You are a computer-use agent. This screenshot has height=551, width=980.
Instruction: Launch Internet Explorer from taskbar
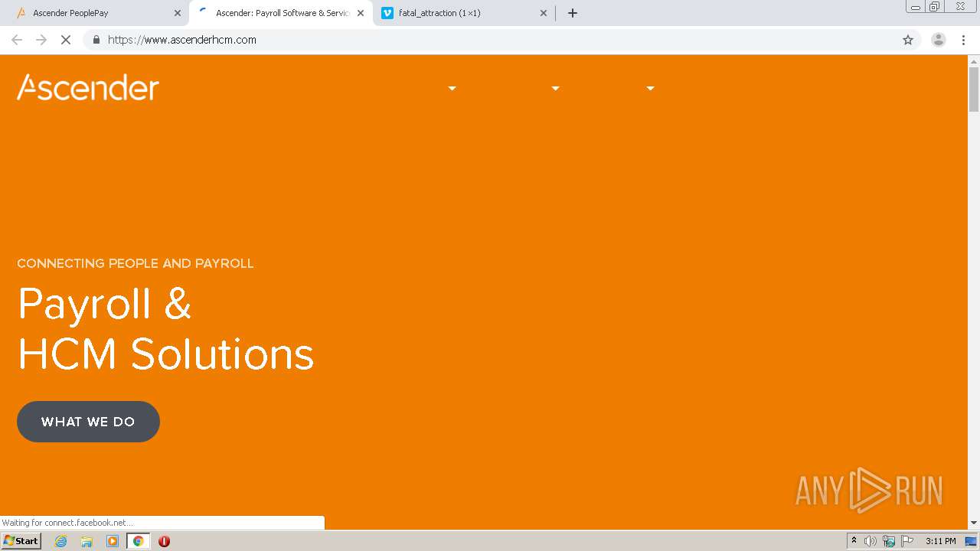61,541
